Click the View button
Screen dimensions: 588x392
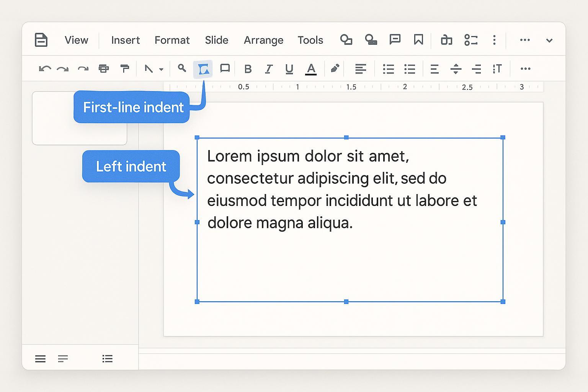(76, 40)
